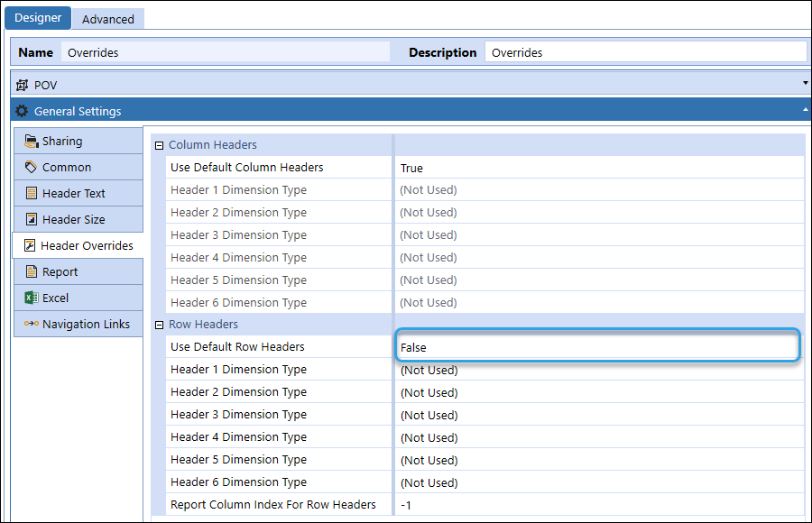The image size is (812, 523).
Task: Open the Use Default Row Headers False value
Action: [x=597, y=345]
